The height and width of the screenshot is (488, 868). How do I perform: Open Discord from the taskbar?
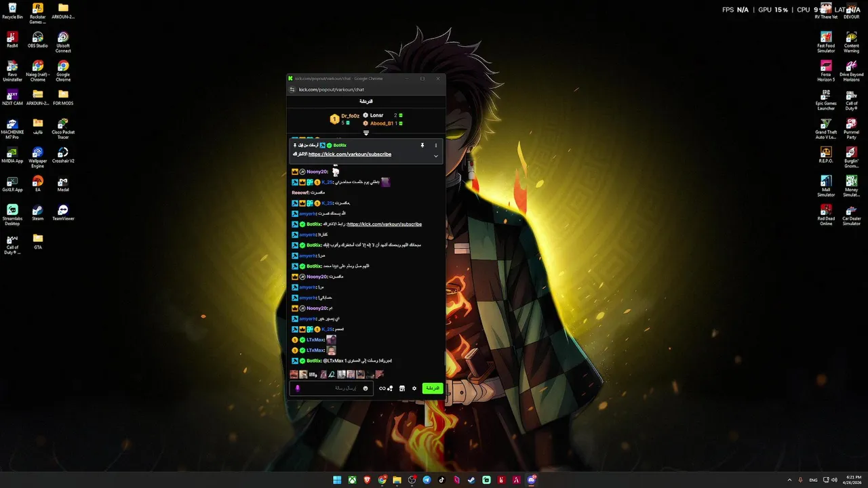532,480
